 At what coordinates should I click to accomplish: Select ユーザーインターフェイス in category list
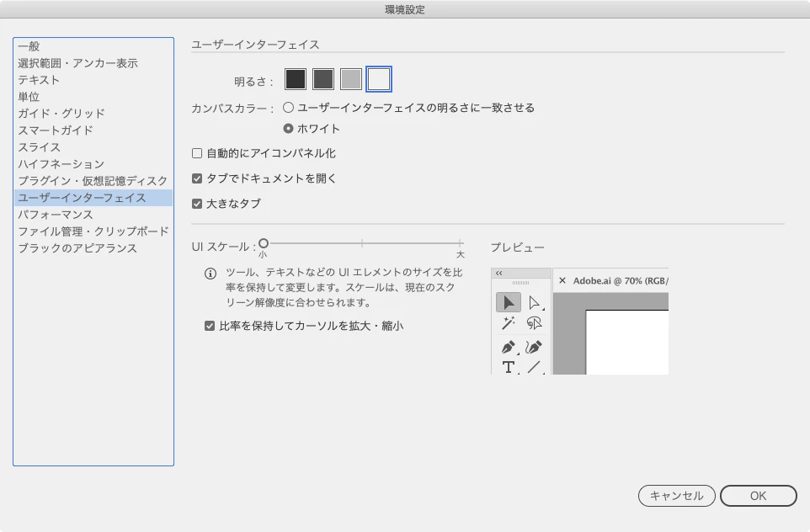[93, 198]
